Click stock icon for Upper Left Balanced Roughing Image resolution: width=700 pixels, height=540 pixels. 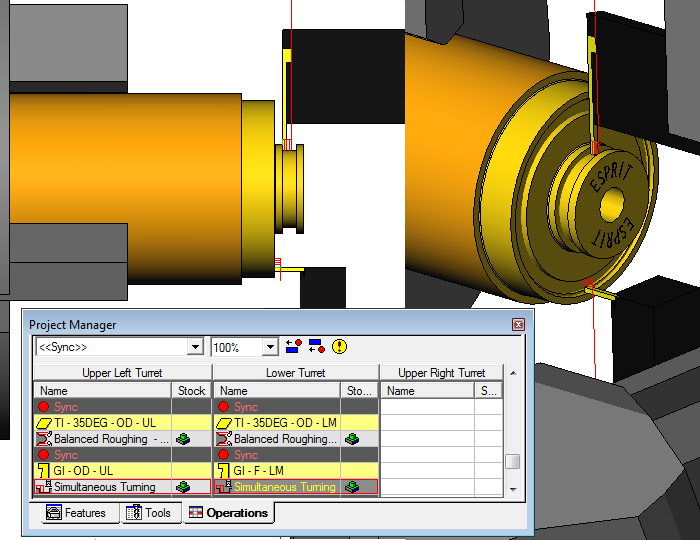pyautogui.click(x=183, y=439)
